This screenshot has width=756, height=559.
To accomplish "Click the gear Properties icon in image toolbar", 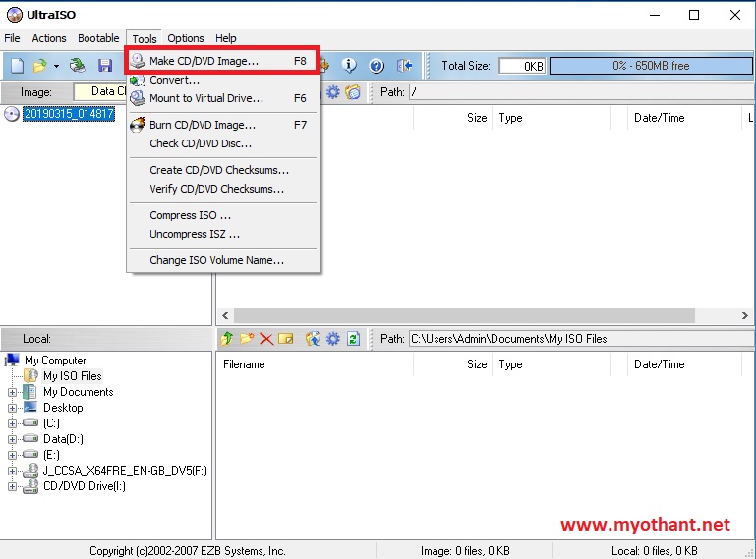I will tap(332, 91).
